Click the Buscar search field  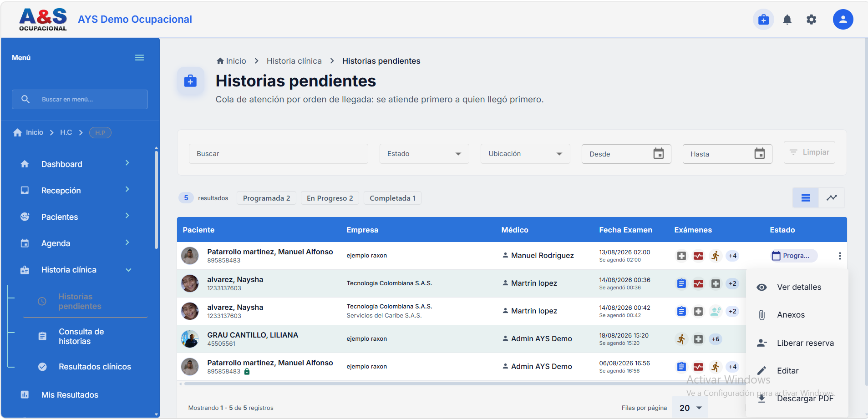(x=279, y=154)
